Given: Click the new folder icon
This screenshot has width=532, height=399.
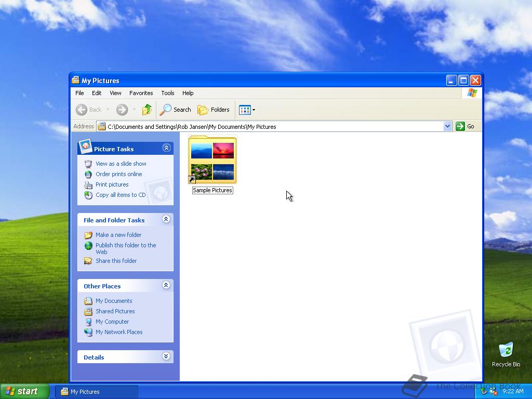Looking at the screenshot, I should [88, 235].
